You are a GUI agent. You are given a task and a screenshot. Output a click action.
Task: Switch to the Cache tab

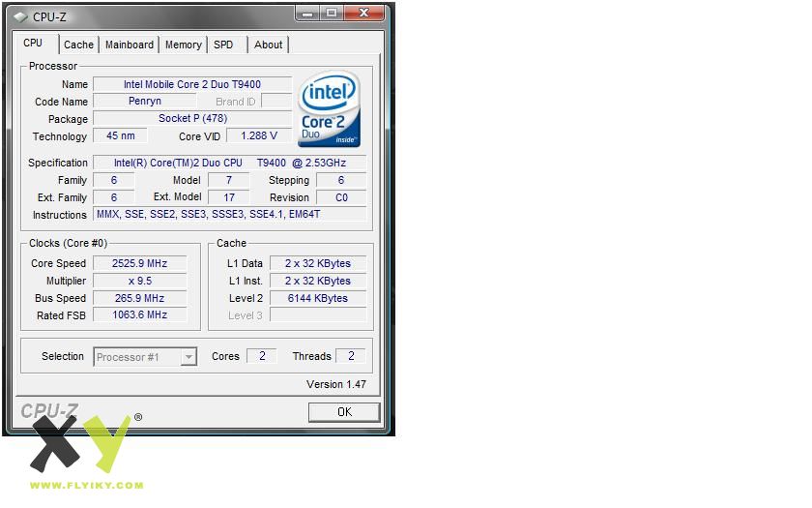click(78, 45)
